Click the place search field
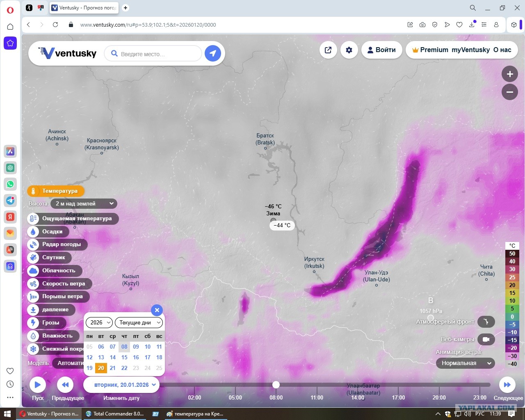This screenshot has width=525, height=420. 153,54
